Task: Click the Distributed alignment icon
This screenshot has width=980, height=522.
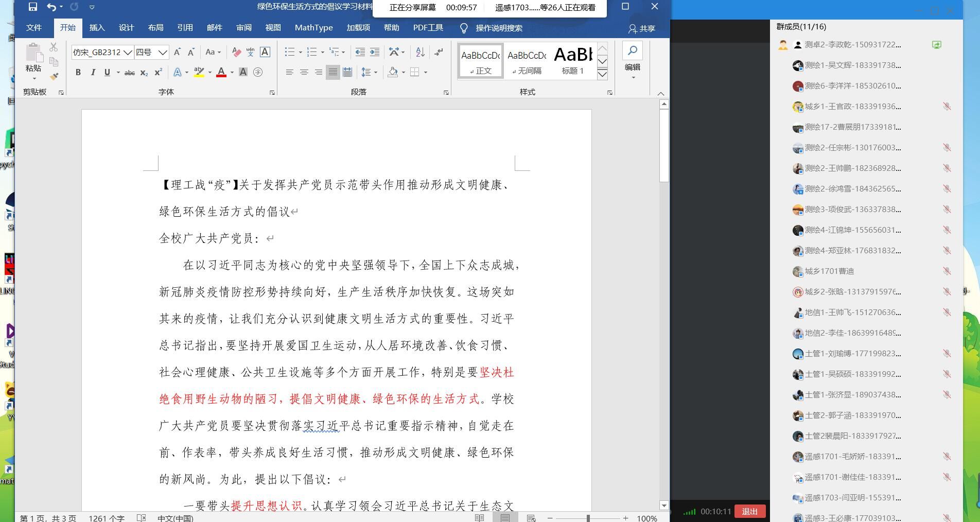Action: [347, 72]
